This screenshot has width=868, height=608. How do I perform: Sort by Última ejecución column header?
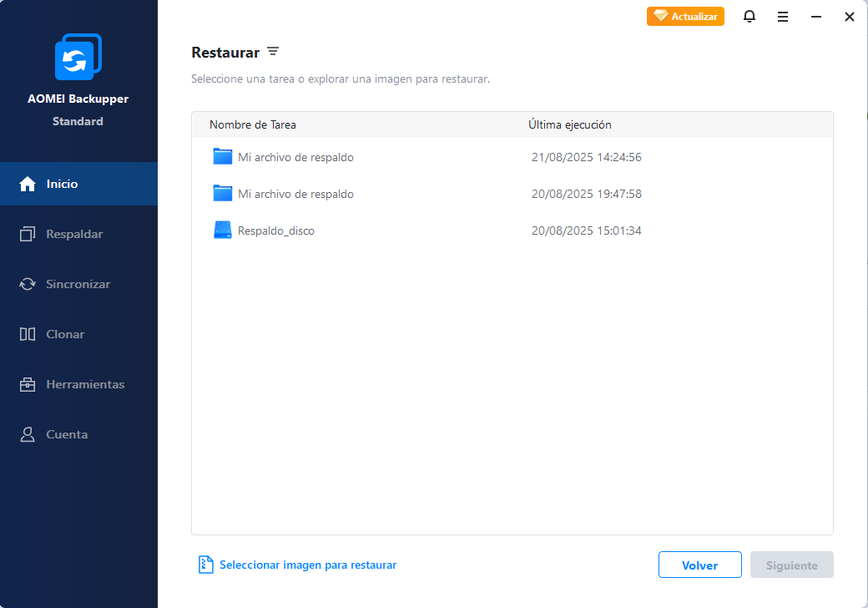click(x=570, y=124)
